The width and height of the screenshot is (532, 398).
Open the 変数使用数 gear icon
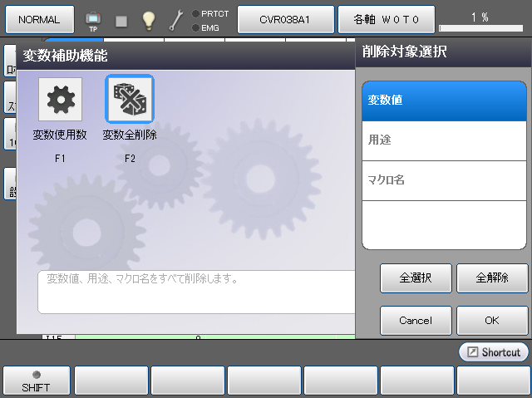60,100
